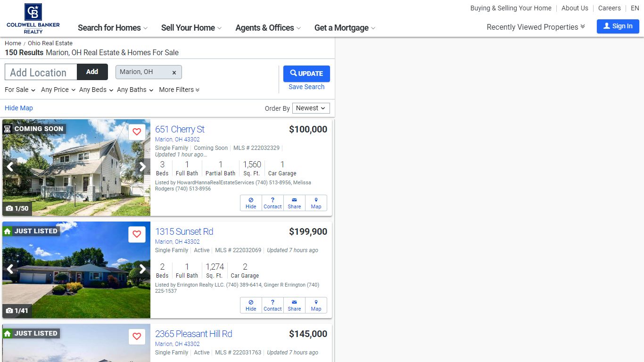Screen dimensions: 644x362
Task: Expand the Get a Mortgage menu
Action: coord(345,28)
